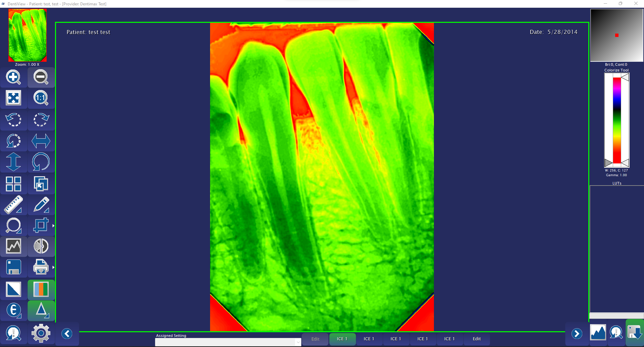Click the Edit tab right of ICE presets
Screen dimensions: 644x347
[x=477, y=339]
